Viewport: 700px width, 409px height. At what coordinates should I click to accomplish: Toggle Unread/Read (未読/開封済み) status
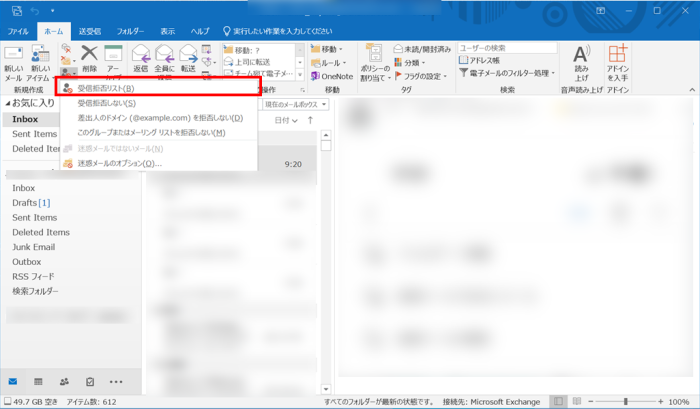coord(422,49)
